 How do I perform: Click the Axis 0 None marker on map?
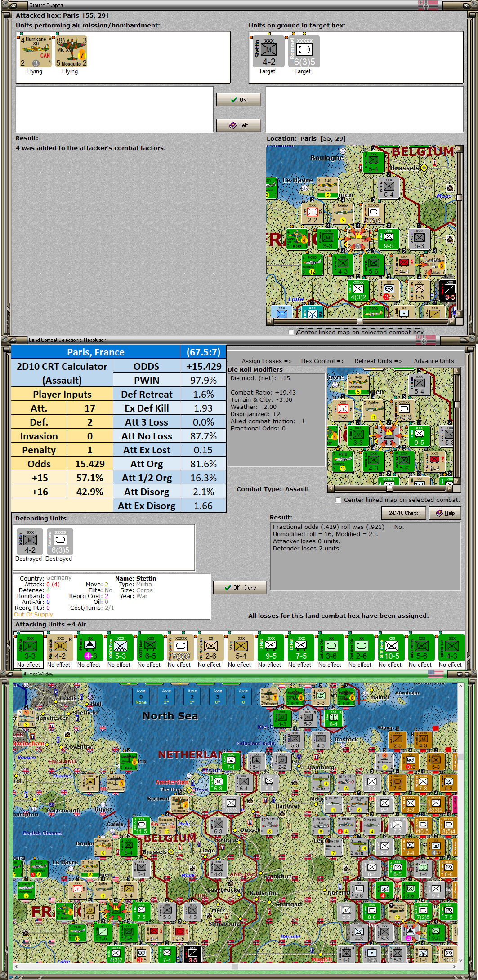tap(141, 696)
